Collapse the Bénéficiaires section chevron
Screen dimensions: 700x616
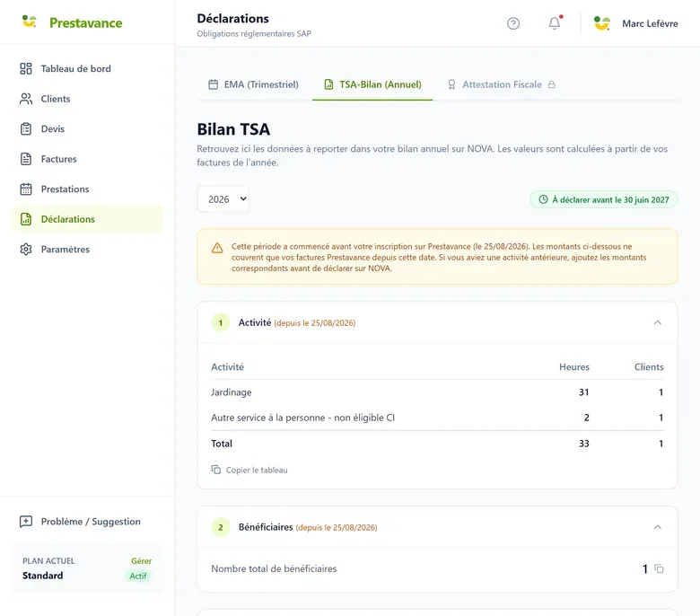[658, 527]
